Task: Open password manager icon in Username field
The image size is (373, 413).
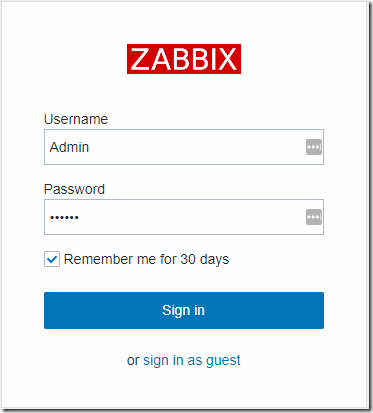Action: [314, 147]
